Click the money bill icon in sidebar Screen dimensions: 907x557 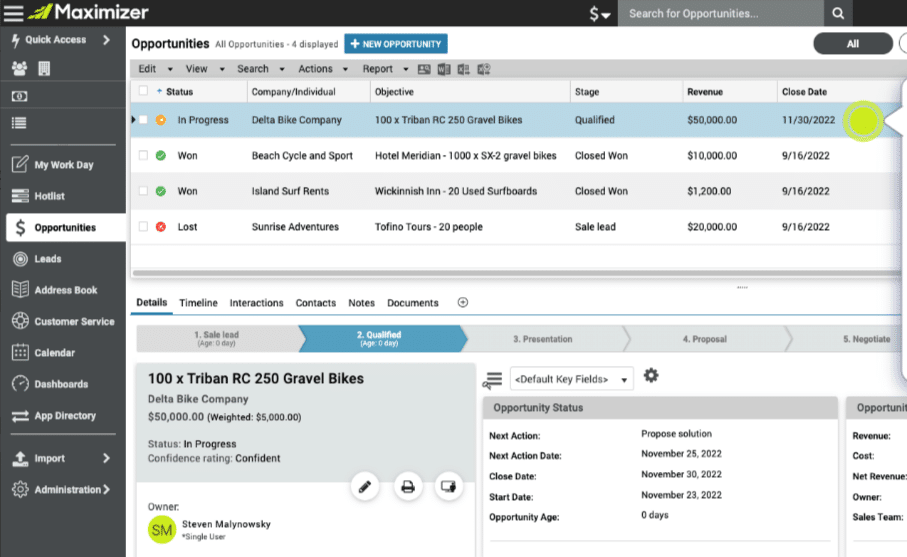19,96
